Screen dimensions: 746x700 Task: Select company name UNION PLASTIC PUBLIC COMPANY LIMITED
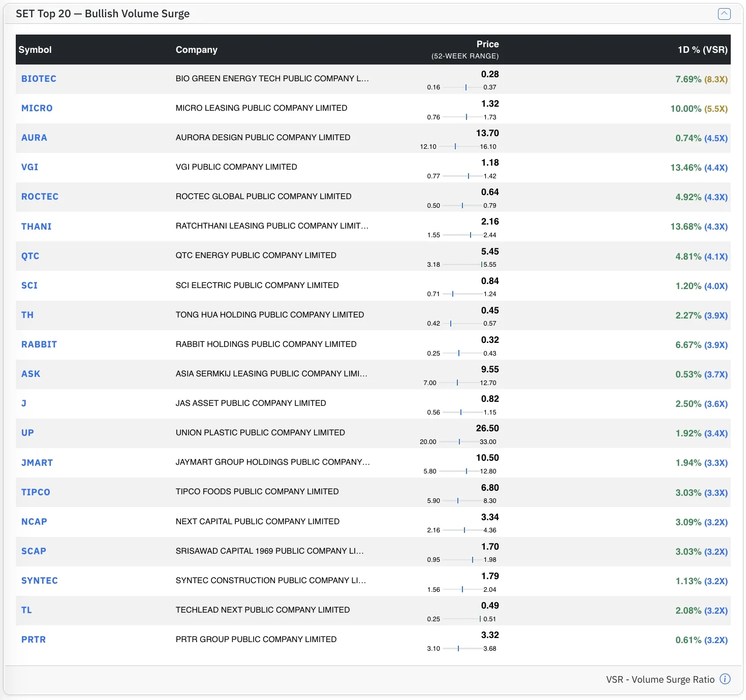260,433
